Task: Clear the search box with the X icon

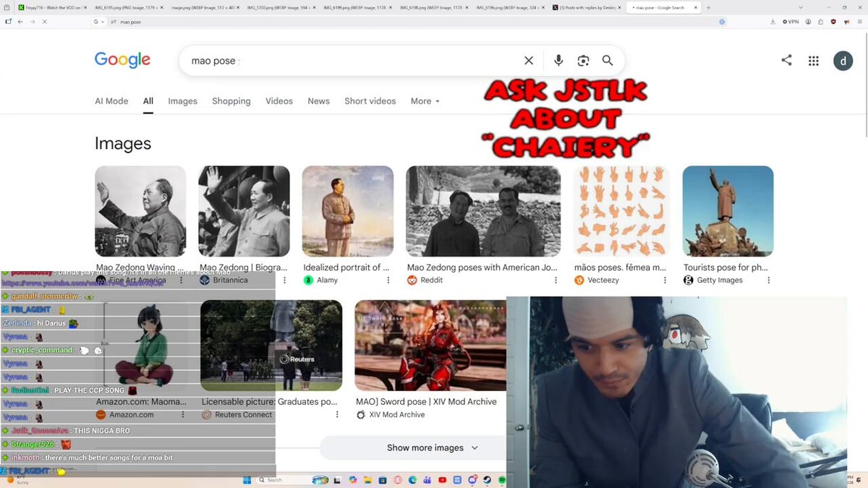Action: (x=529, y=61)
